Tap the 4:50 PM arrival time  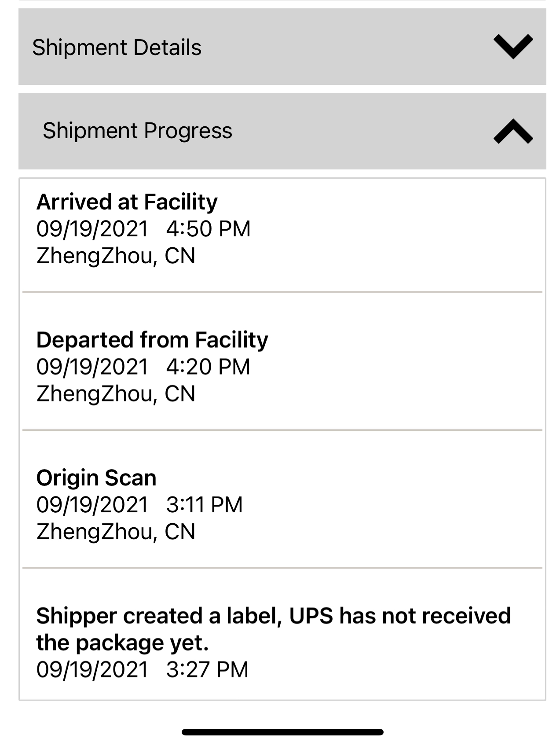[x=208, y=229]
